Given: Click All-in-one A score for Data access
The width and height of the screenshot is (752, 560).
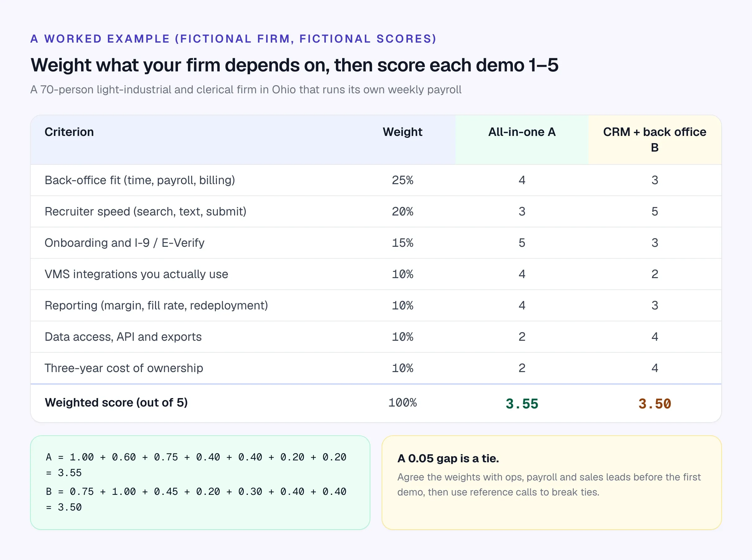Looking at the screenshot, I should point(521,337).
